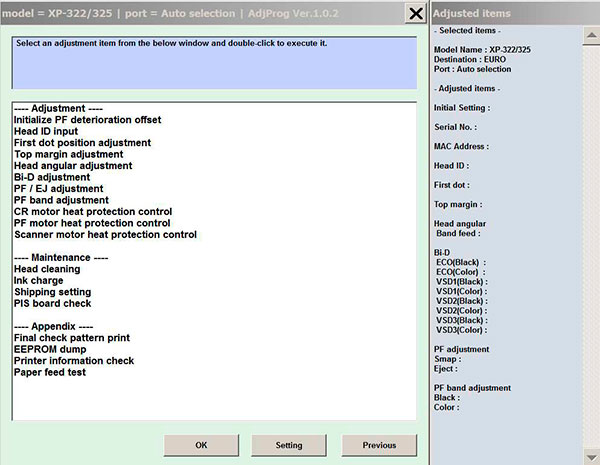Click the '---- Appendix ----' header row
The image size is (600, 465).
[54, 326]
